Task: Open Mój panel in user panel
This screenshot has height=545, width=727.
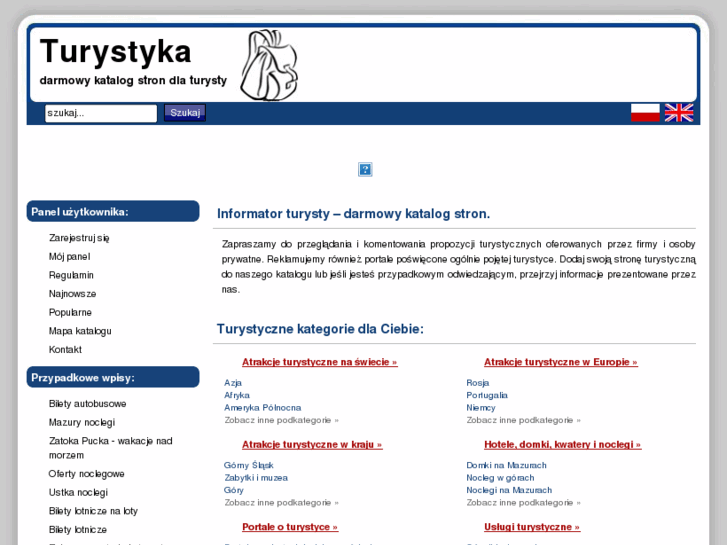Action: click(x=70, y=256)
